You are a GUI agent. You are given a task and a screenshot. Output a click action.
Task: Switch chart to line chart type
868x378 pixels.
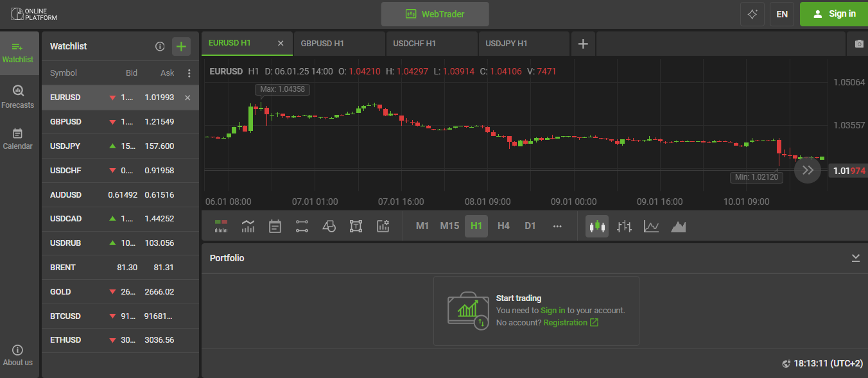pos(651,226)
